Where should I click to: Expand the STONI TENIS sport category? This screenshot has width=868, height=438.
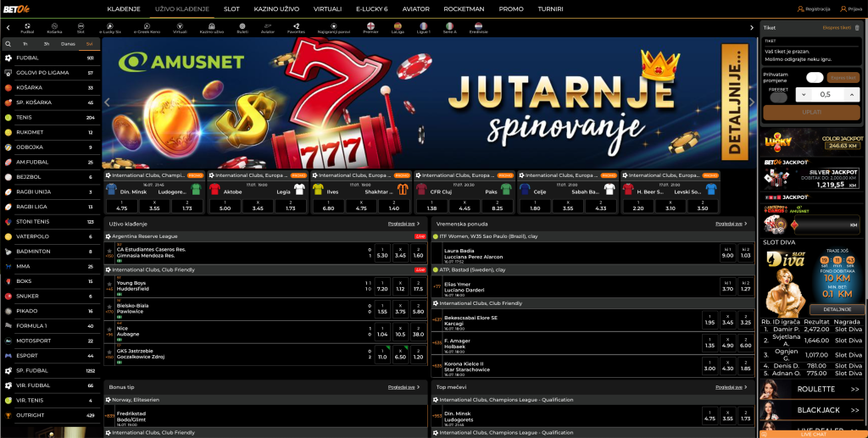coord(51,222)
